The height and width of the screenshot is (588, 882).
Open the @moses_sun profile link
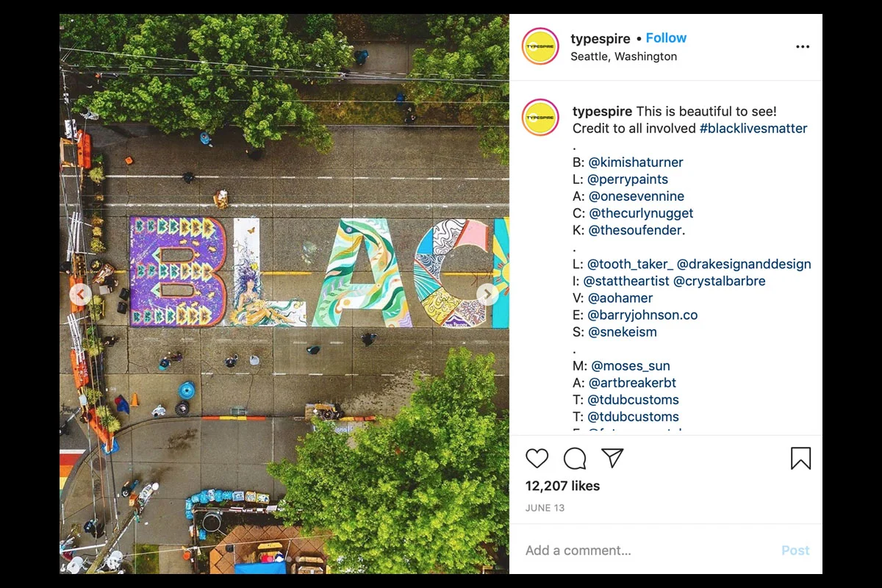pos(631,366)
